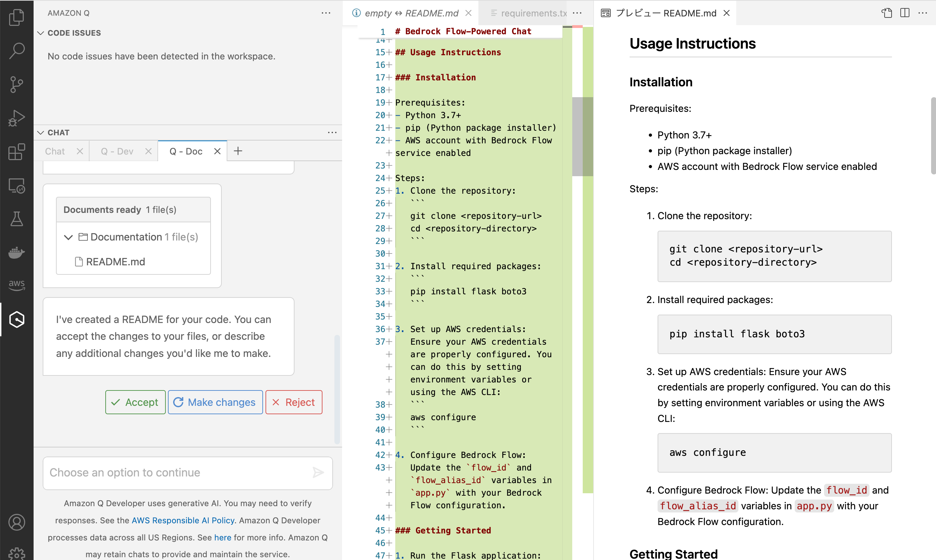Click the preview pane vertical scrollbar
The height and width of the screenshot is (560, 936).
[x=933, y=136]
